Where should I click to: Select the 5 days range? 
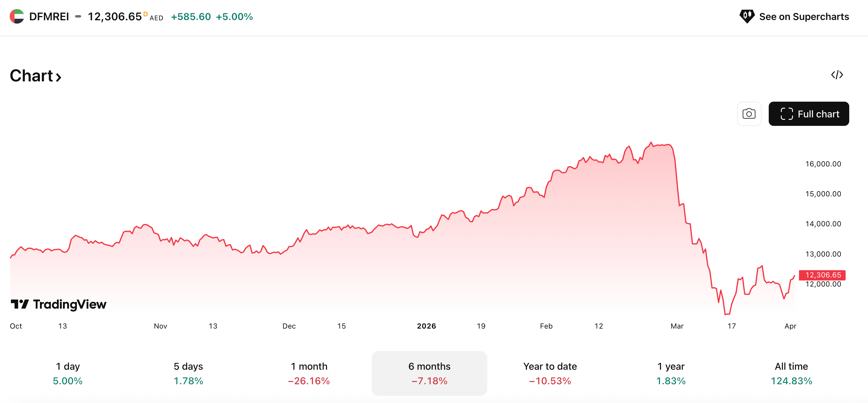188,373
